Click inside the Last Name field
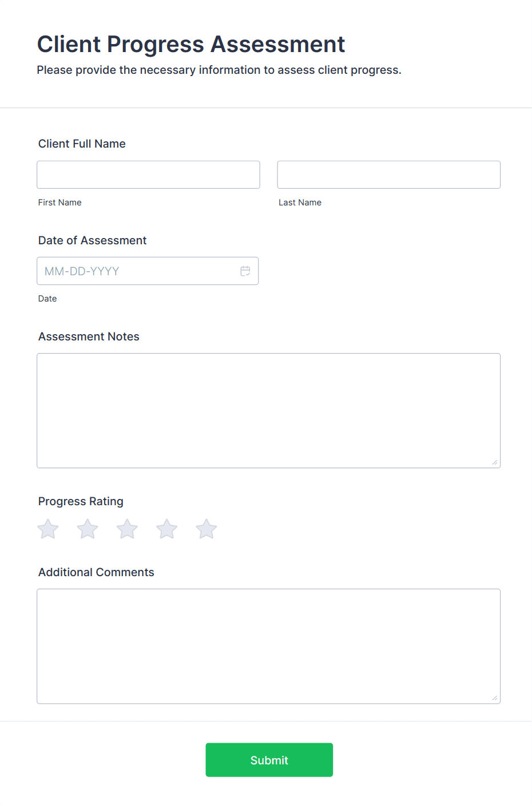This screenshot has height=805, width=532. 388,175
